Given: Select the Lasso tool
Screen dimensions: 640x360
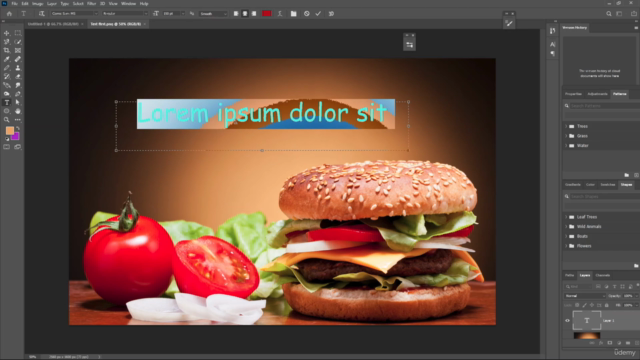Looking at the screenshot, I should [x=7, y=42].
